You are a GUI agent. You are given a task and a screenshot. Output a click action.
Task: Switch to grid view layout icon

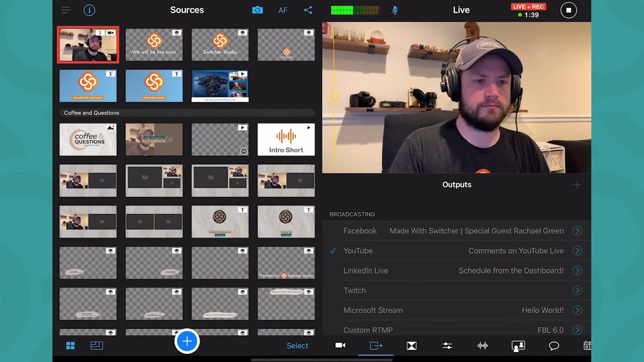coord(70,345)
